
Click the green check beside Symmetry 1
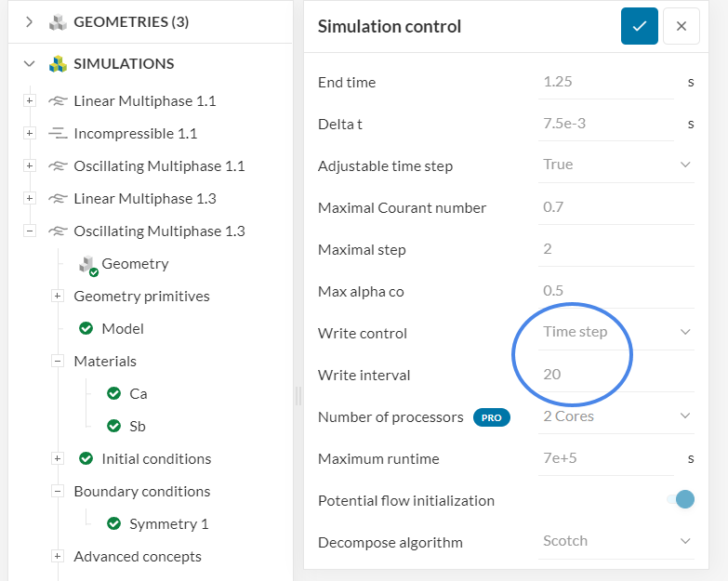(x=114, y=524)
